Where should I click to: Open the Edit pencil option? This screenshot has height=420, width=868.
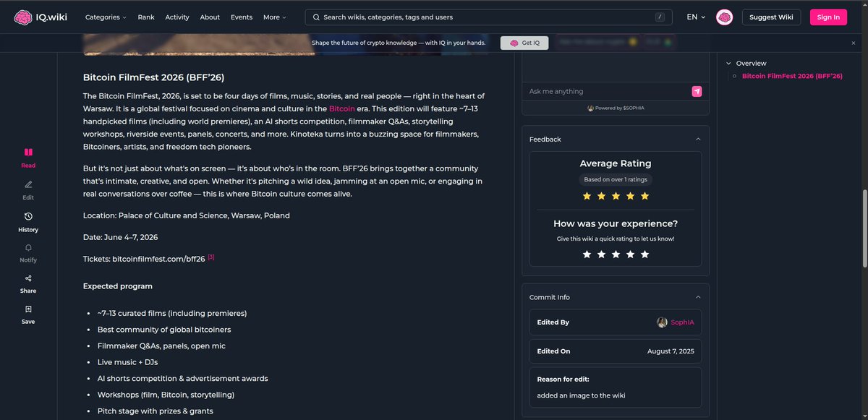click(28, 189)
